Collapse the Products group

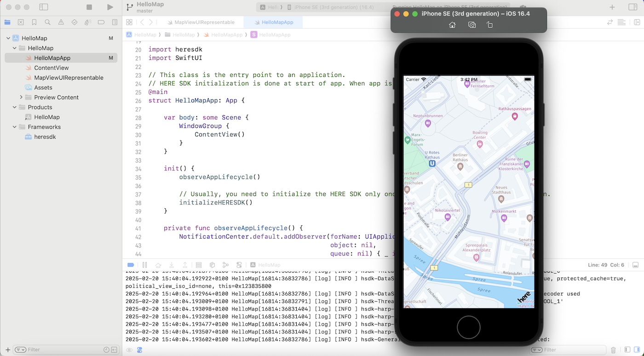tap(15, 107)
